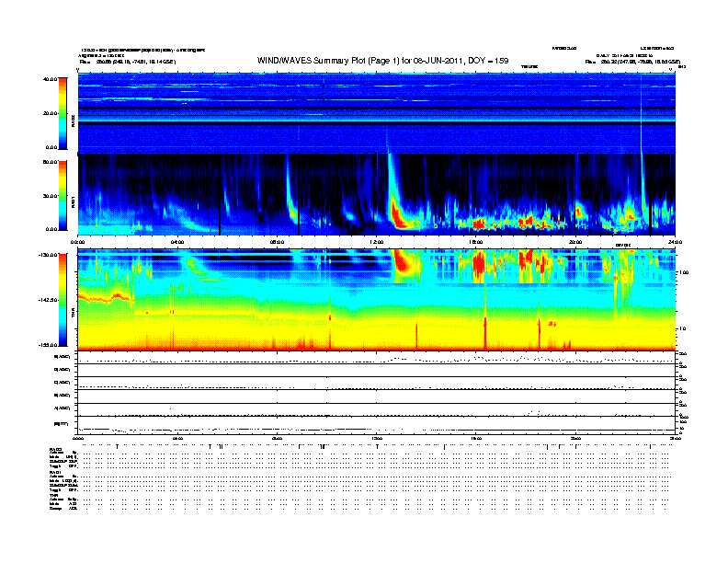Select the TNR spectrogram panel

point(377,300)
